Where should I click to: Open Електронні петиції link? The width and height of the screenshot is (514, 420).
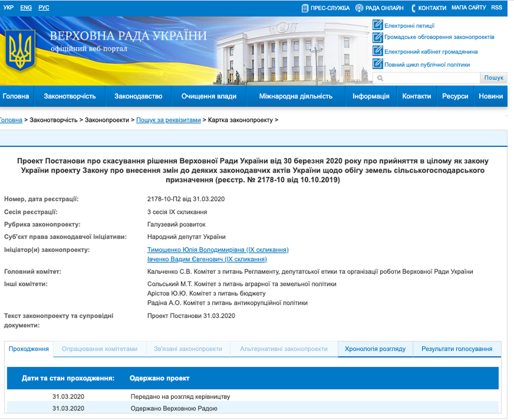pos(409,26)
